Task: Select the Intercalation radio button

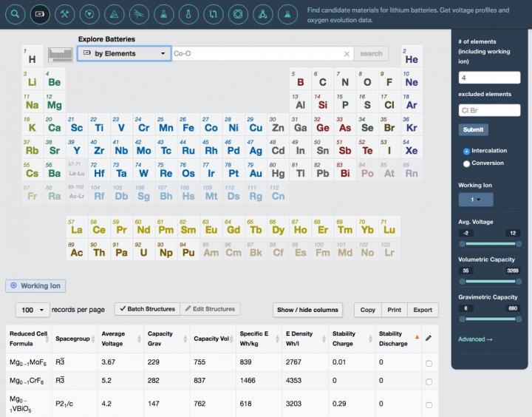Action: click(466, 151)
